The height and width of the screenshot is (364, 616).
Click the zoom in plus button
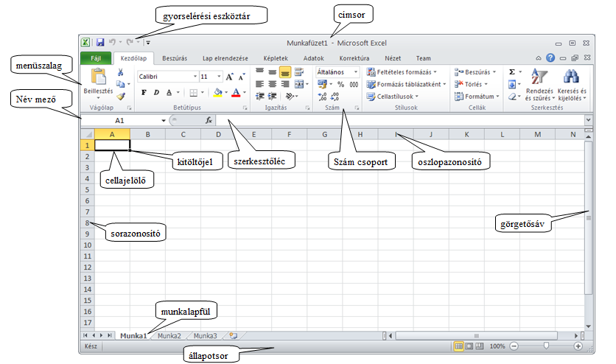pyautogui.click(x=578, y=346)
